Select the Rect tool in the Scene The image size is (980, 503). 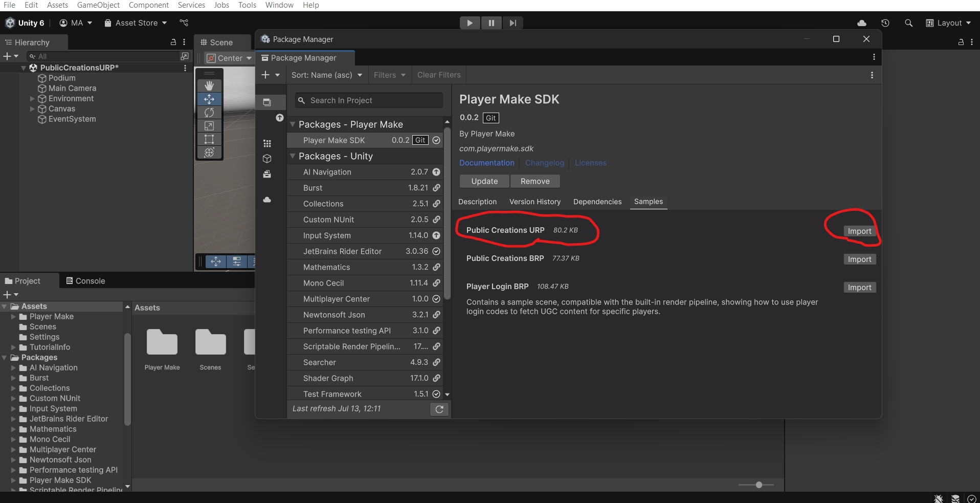click(x=209, y=139)
